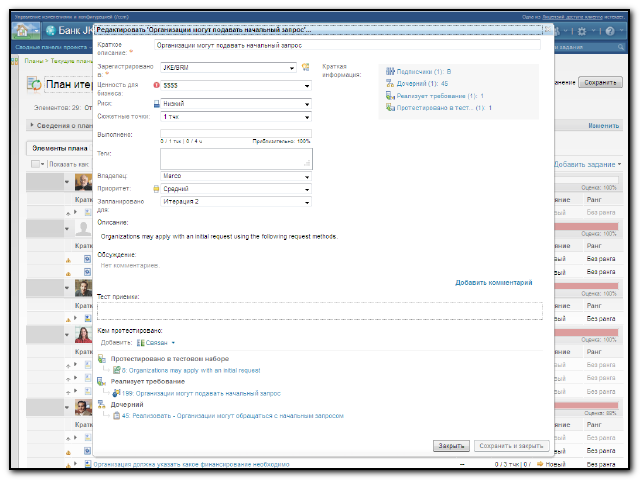Click the blue Risk level icon
This screenshot has height=480, width=640.
tap(156, 104)
